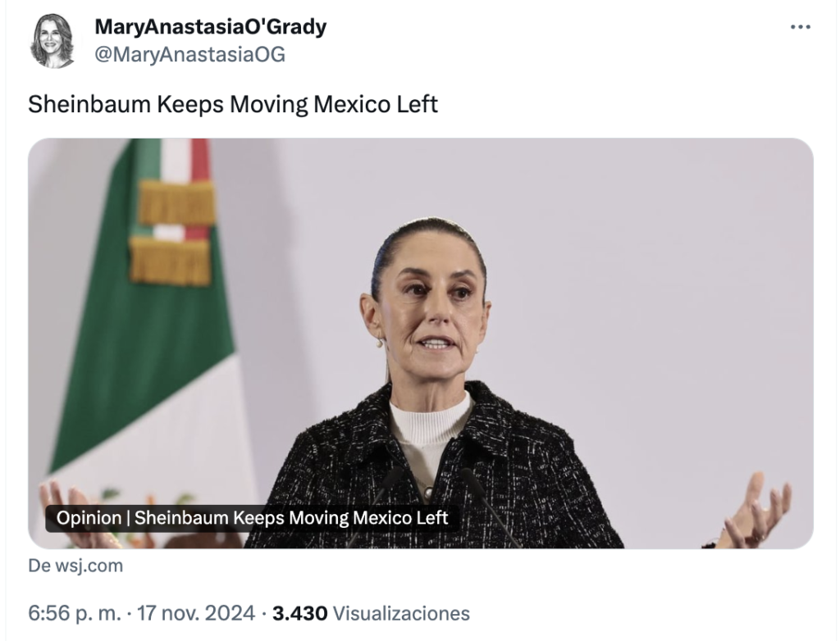Open the "De wsj.com" source link
Image resolution: width=840 pixels, height=641 pixels.
[x=75, y=566]
